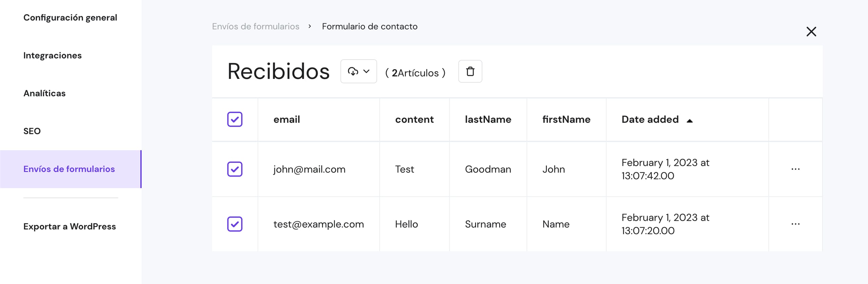This screenshot has height=284, width=868.
Task: Click the firstName column header
Action: point(566,119)
